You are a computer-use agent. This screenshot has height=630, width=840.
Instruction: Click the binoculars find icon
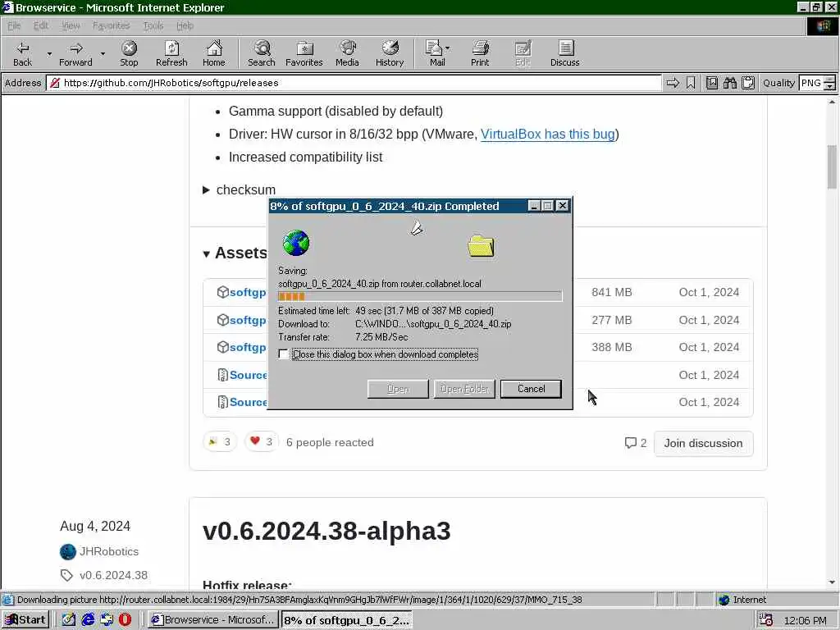(729, 83)
